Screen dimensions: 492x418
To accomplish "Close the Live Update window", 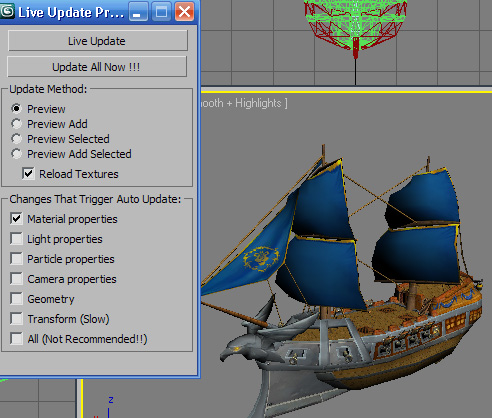I will click(x=184, y=12).
